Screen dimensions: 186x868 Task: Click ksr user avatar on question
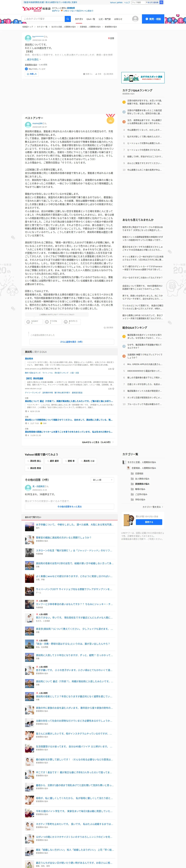click(x=28, y=38)
